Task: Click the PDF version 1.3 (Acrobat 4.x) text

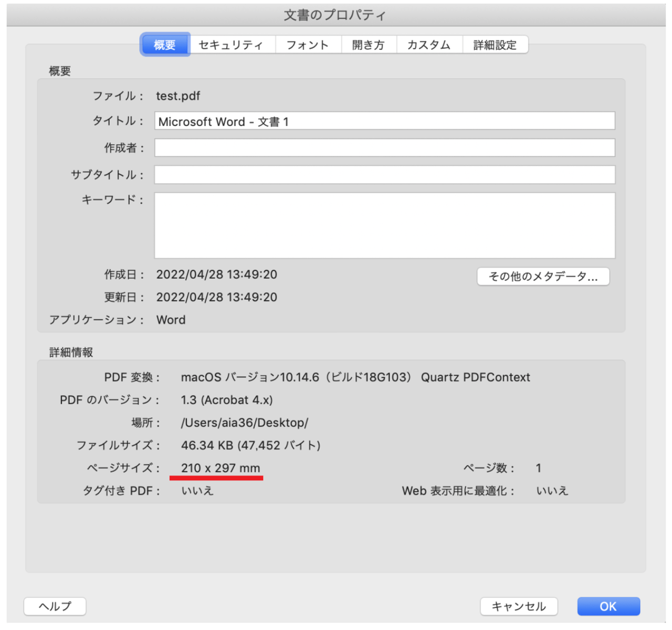Action: click(x=227, y=400)
